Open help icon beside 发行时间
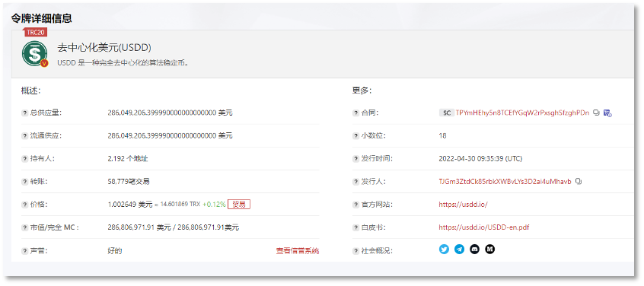The width and height of the screenshot is (644, 286). tap(355, 159)
